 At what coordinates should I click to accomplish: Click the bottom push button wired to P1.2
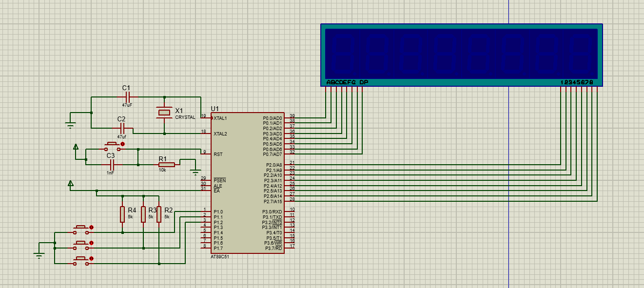pos(82,260)
